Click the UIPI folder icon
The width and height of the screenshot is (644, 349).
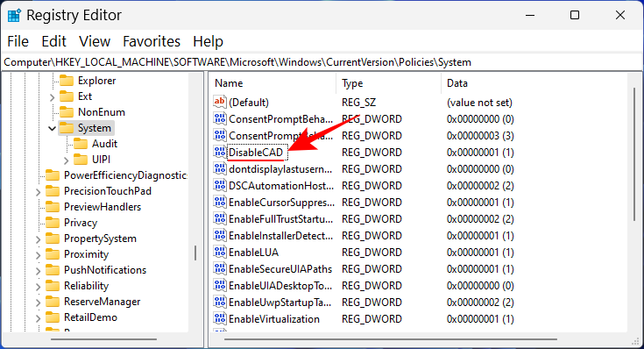[x=81, y=159]
